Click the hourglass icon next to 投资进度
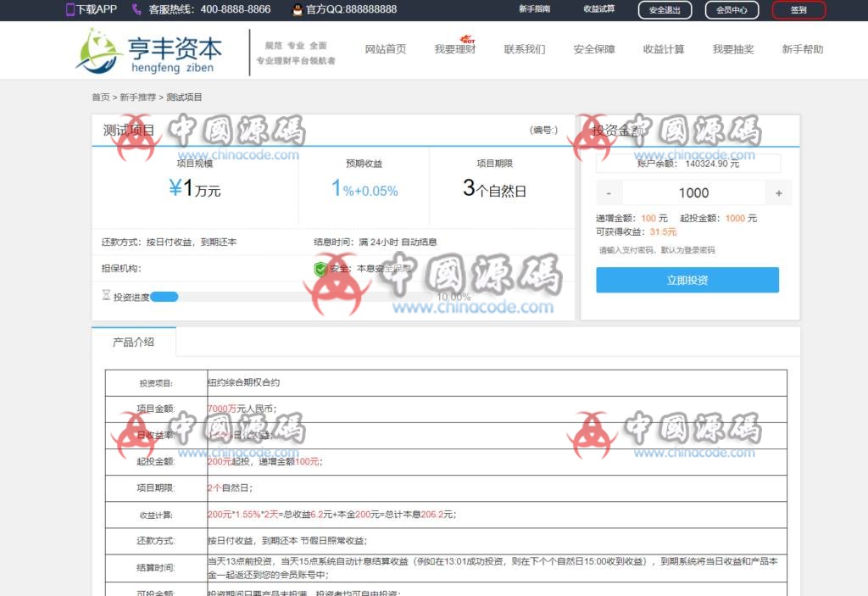The height and width of the screenshot is (596, 868). [105, 294]
